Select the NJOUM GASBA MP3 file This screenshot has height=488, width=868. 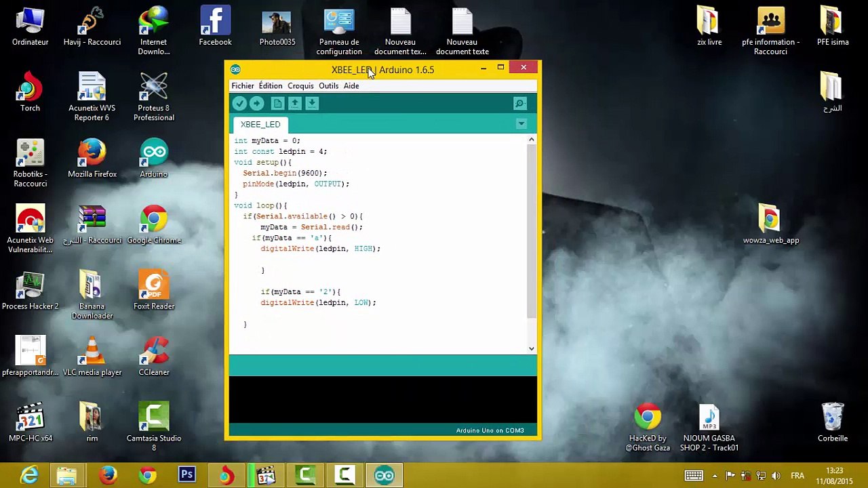point(709,427)
